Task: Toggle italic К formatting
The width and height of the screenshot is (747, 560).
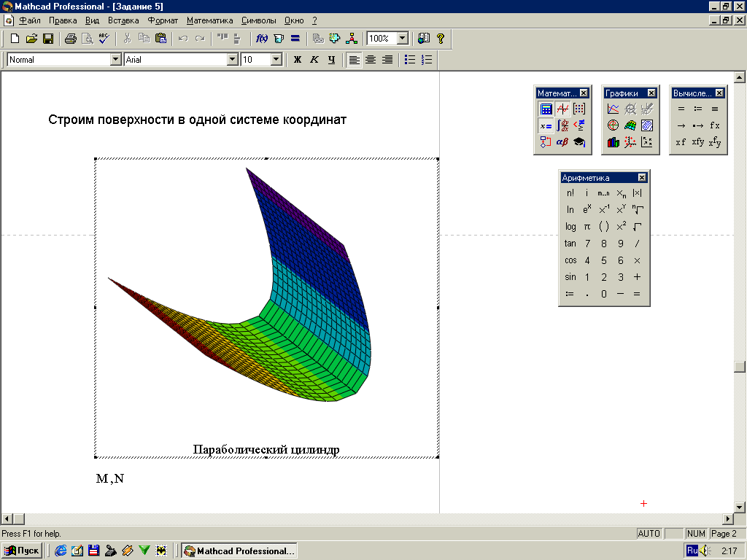Action: click(314, 60)
